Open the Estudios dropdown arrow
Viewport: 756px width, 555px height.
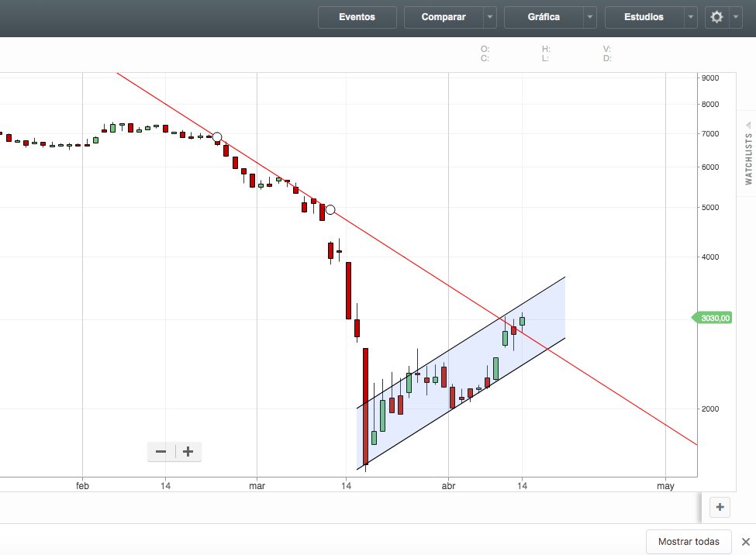[690, 17]
